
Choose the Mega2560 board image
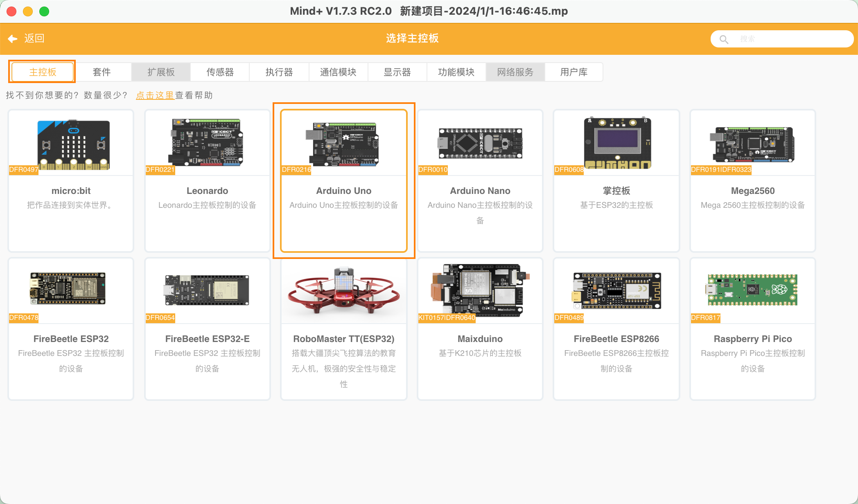point(752,144)
